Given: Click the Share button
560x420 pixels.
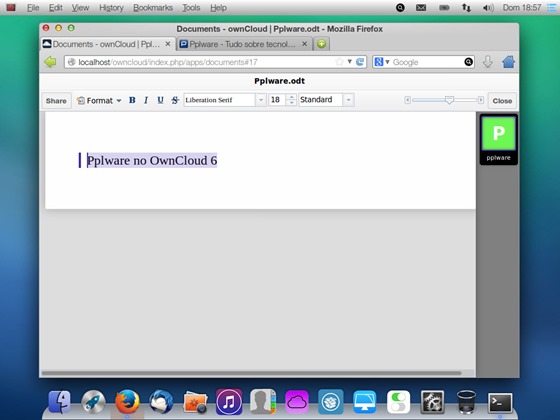Looking at the screenshot, I should coord(56,101).
